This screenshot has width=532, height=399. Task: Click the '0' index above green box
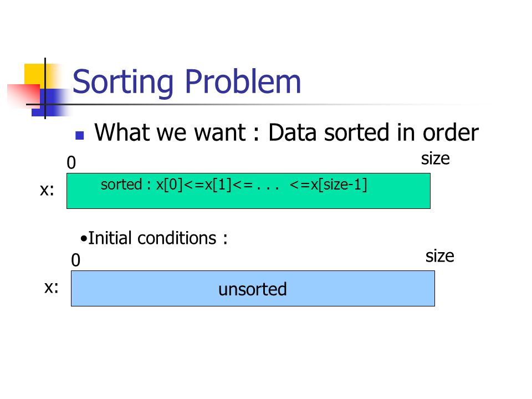(x=71, y=162)
